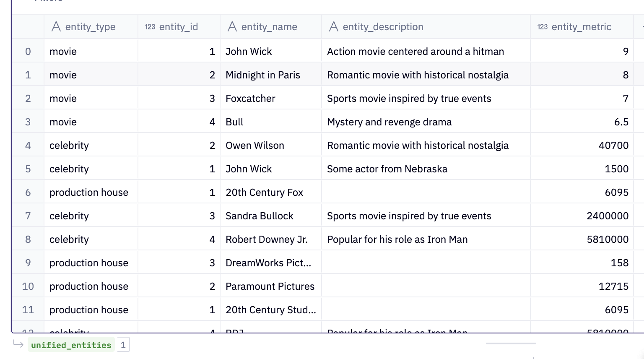
Task: Click 'Some actor from Nebraska' description
Action: click(387, 169)
